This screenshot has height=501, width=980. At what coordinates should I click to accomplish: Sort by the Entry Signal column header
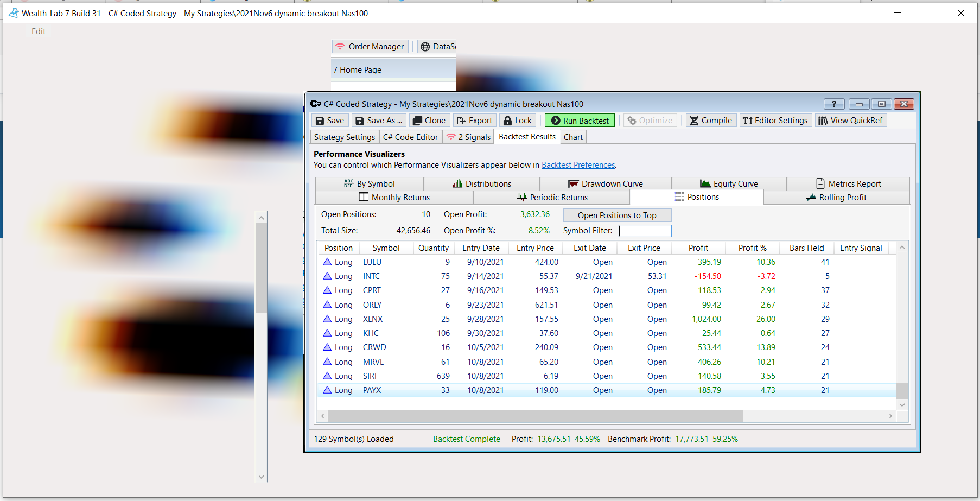[861, 248]
